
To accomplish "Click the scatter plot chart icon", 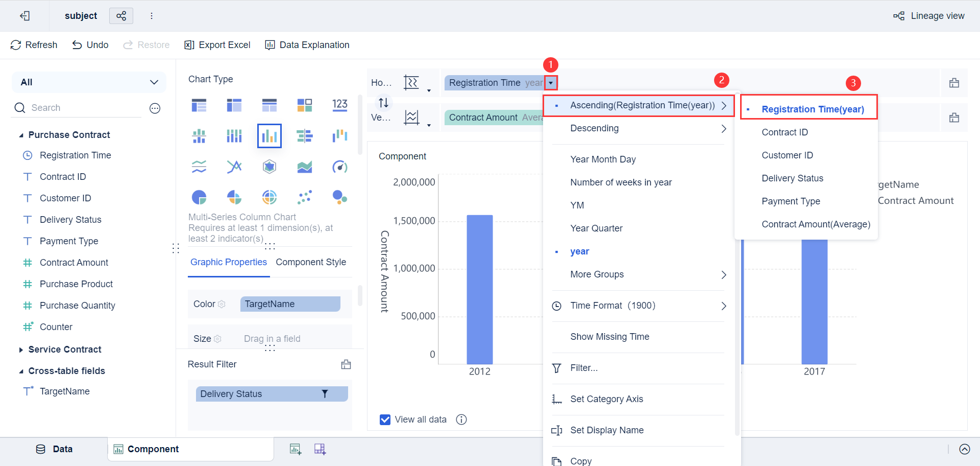I will coord(305,197).
